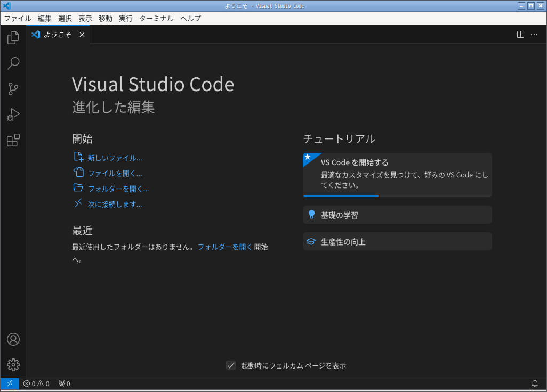Open the Run and Debug view

13,115
